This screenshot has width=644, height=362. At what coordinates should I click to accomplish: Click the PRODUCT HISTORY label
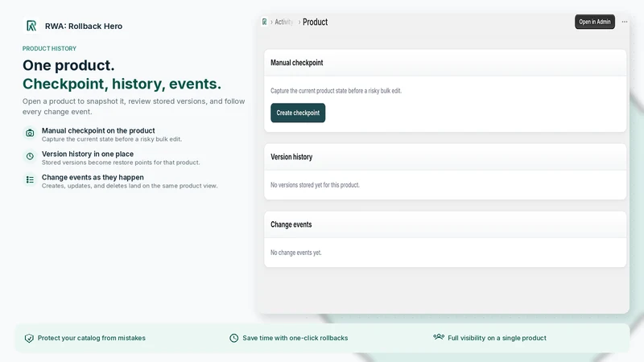click(x=49, y=48)
